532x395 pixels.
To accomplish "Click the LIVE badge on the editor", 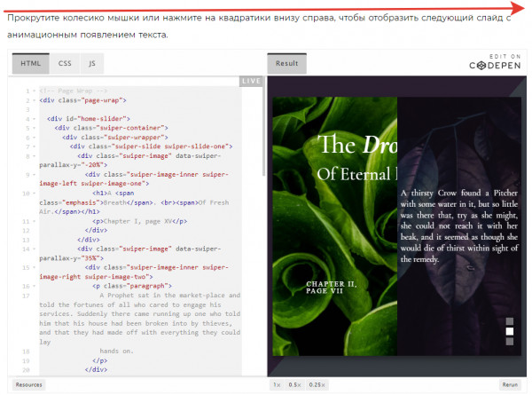I will click(251, 81).
